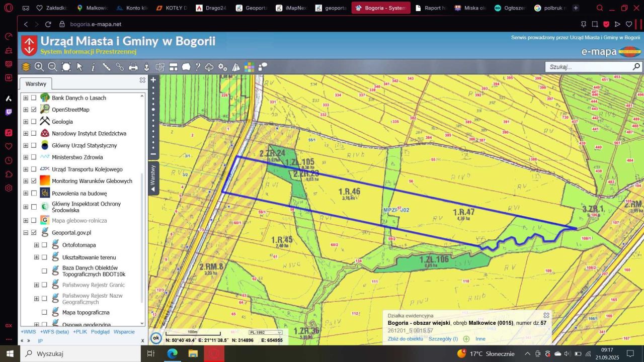Switch to the Malkowice browser tab
This screenshot has width=644, height=362.
[x=92, y=8]
